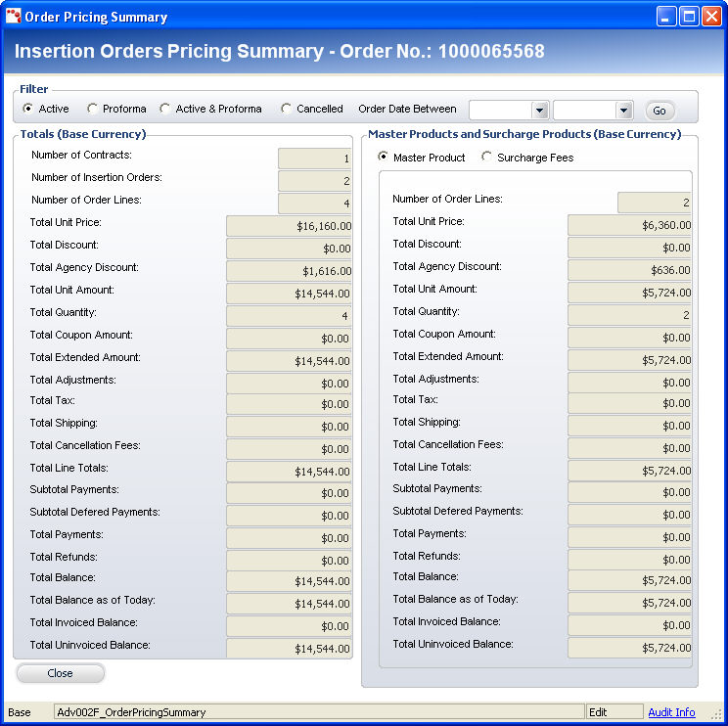Screen dimensions: 728x726
Task: Open the second Order Date dropdown arrow
Action: click(x=623, y=111)
